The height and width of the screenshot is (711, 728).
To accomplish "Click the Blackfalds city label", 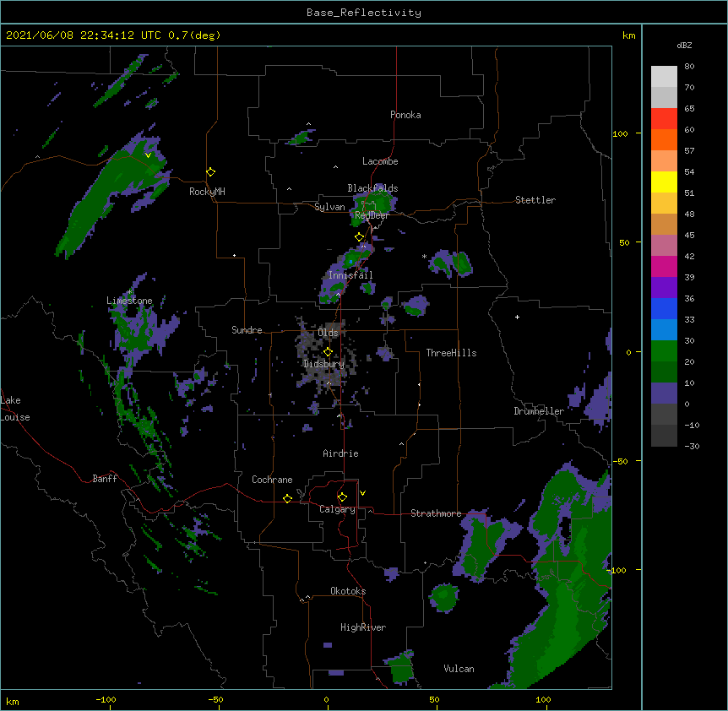I will pyautogui.click(x=372, y=188).
